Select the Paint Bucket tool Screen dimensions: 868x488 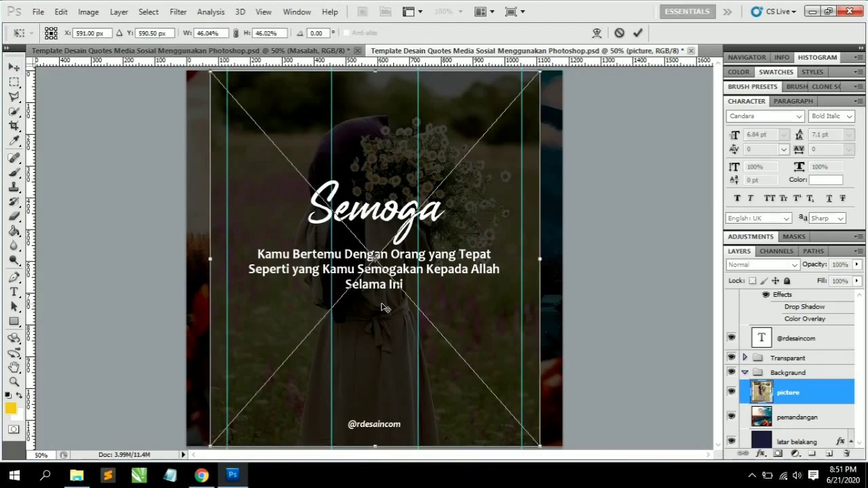(14, 230)
